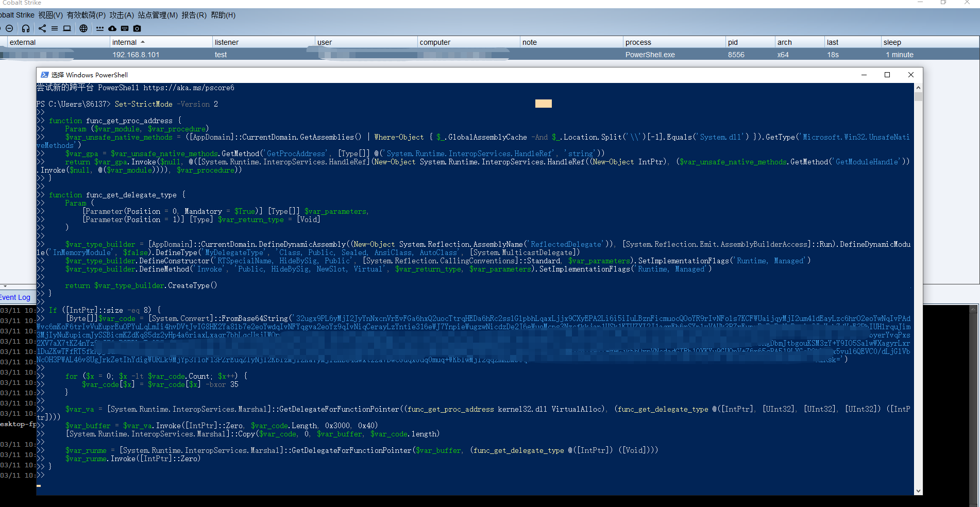The image size is (980, 507).
Task: Open the credentials icon with dots
Action: tap(100, 28)
